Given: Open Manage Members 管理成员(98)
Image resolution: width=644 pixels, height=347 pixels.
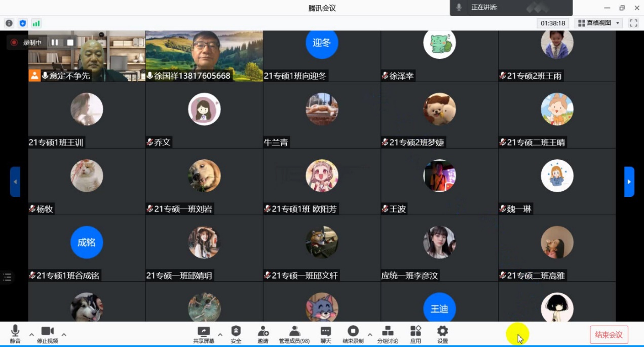Looking at the screenshot, I should (x=294, y=334).
